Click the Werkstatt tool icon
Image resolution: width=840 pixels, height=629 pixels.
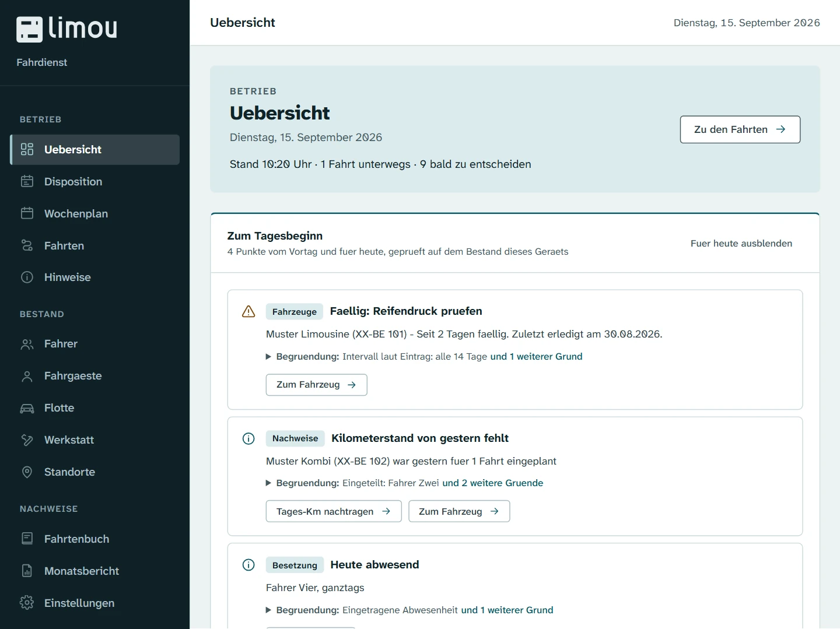pyautogui.click(x=27, y=440)
